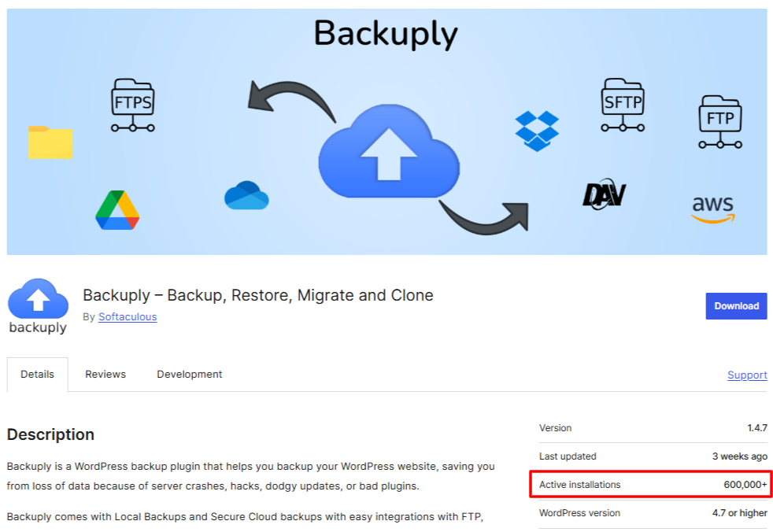Switch to the Reviews tab
This screenshot has height=532, width=773.
105,375
